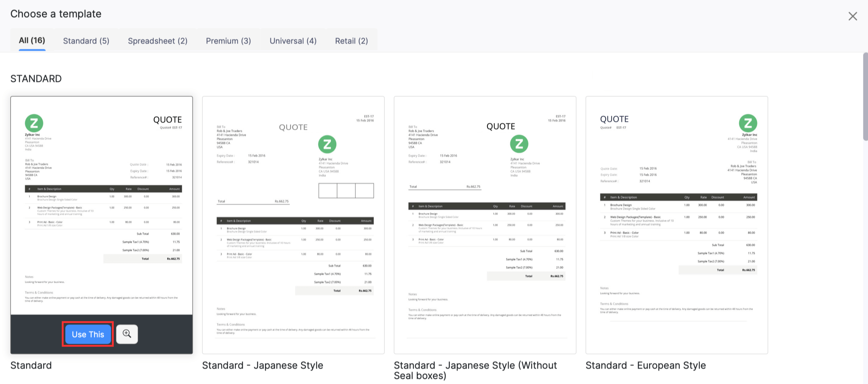Show the Universal (4) templates tab
The height and width of the screenshot is (384, 868).
click(x=293, y=41)
